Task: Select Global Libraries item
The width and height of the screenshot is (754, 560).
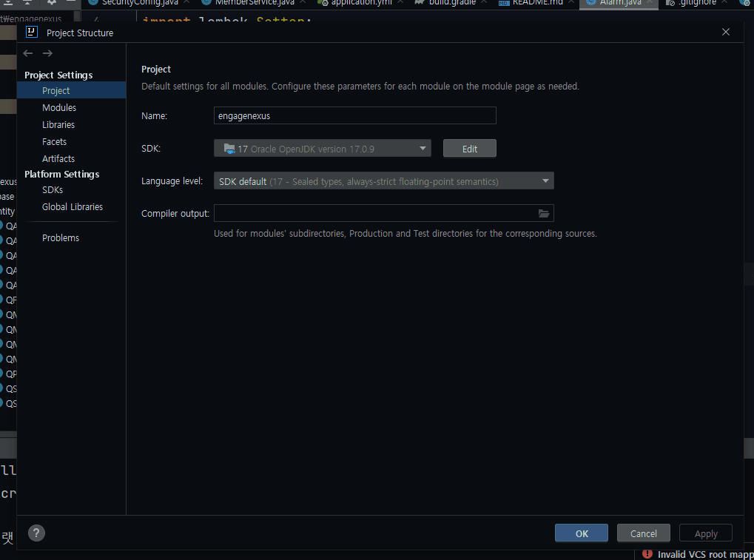Action: coord(73,207)
